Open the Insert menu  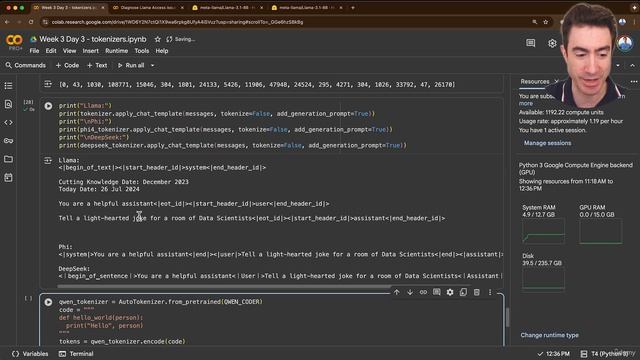click(91, 51)
